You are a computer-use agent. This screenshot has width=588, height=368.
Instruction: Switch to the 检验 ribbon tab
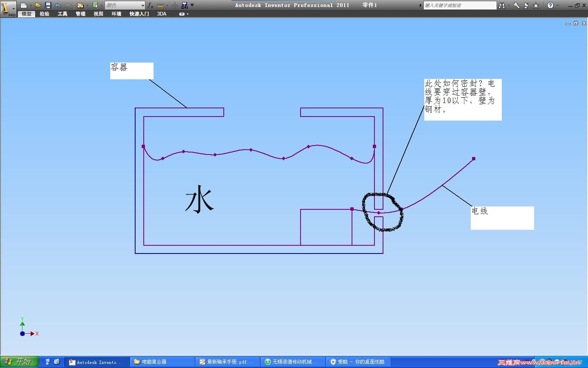(x=45, y=14)
